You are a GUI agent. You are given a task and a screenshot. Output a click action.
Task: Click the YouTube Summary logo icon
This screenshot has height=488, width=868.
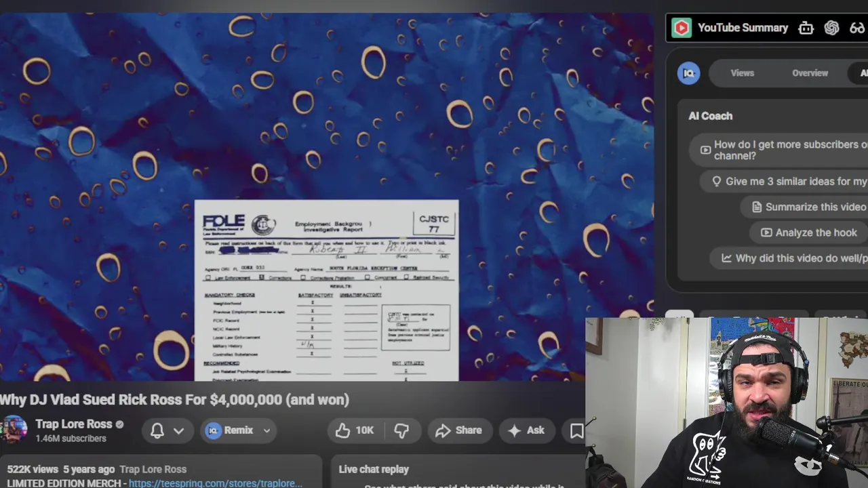[x=682, y=28]
